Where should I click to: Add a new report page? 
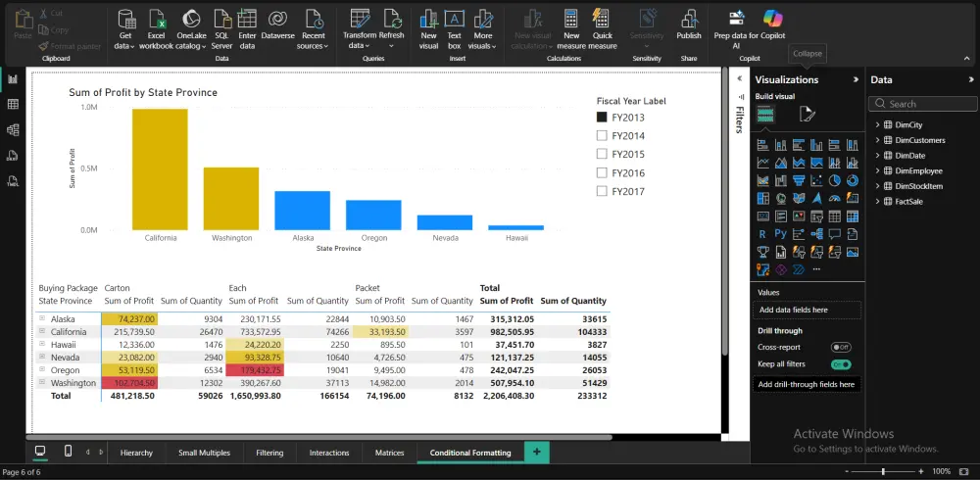537,452
